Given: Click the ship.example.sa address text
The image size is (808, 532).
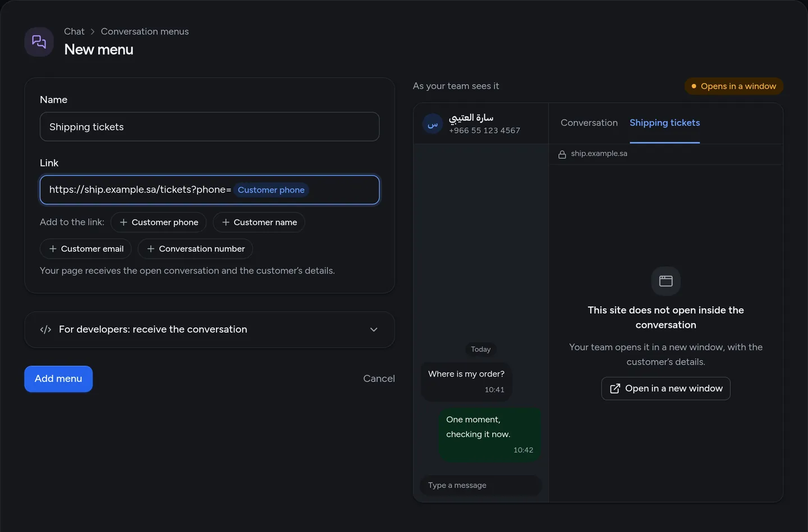Looking at the screenshot, I should click(x=599, y=154).
